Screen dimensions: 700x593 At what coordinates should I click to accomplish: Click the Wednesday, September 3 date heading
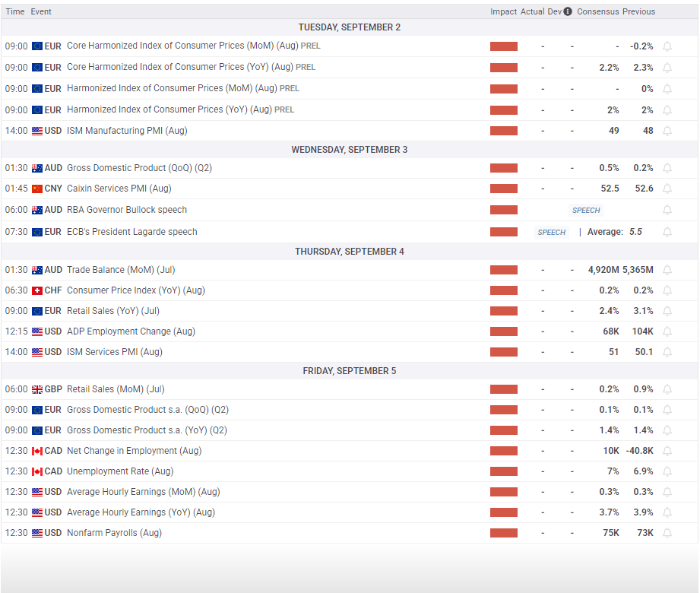[x=350, y=150]
